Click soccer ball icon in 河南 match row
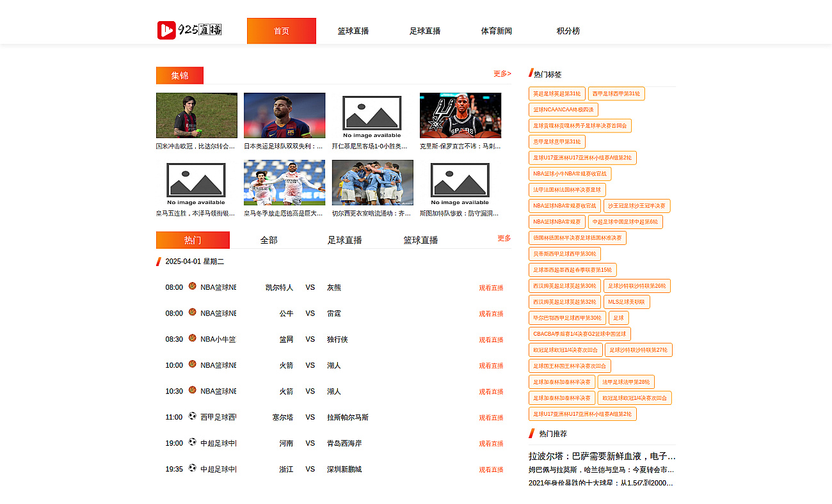Screen dimensions: 832x504 tap(192, 442)
